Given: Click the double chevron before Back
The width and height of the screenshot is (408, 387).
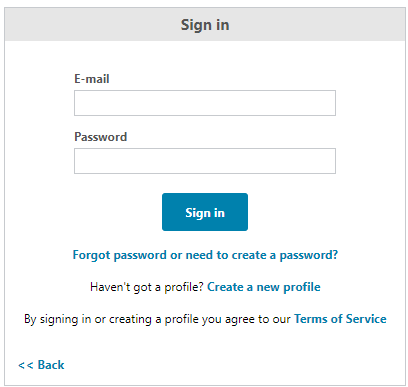Looking at the screenshot, I should (26, 366).
